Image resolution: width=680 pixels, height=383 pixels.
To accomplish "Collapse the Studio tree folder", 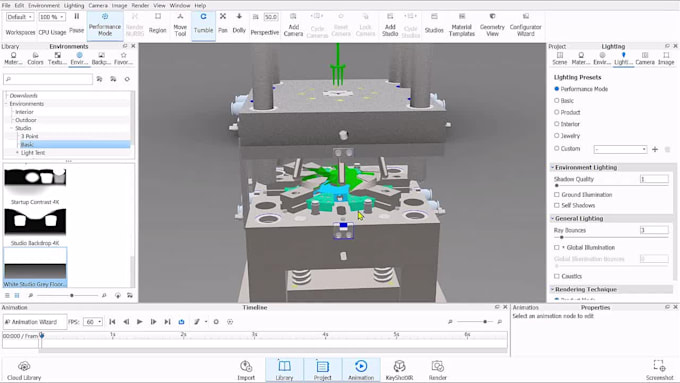I will [x=12, y=128].
